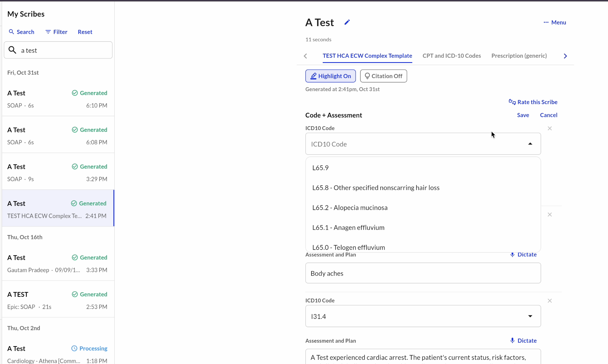Choose L65.2 - Alopecia mucinosa option
This screenshot has width=608, height=364.
(350, 208)
